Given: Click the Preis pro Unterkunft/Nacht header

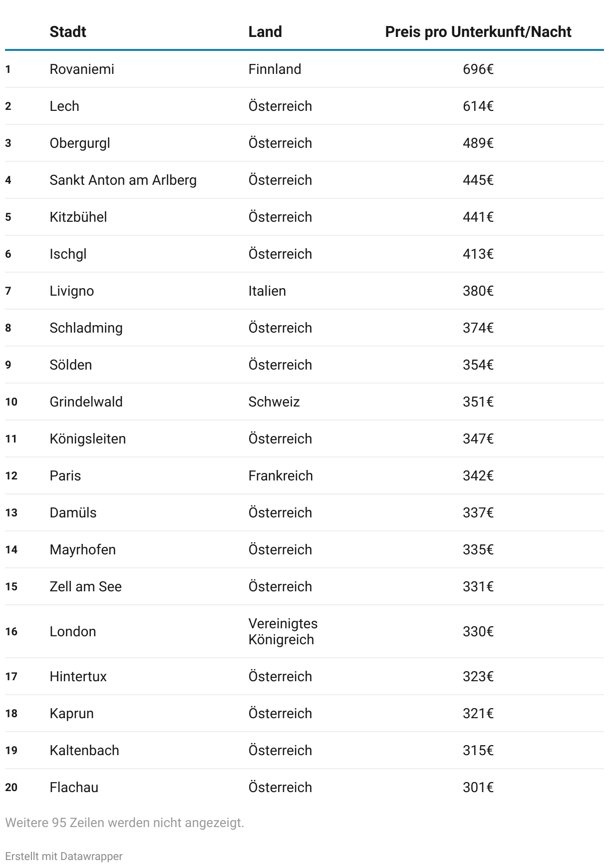Looking at the screenshot, I should (x=478, y=32).
